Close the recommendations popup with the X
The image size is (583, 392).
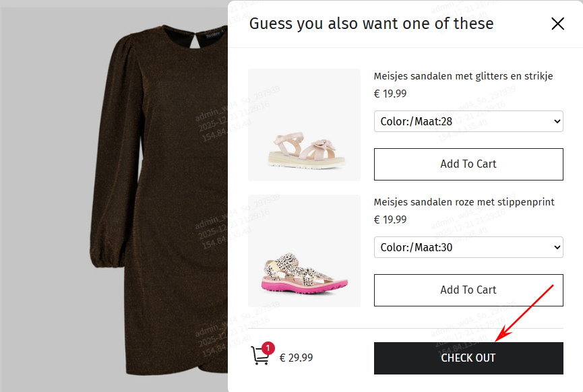pyautogui.click(x=557, y=24)
